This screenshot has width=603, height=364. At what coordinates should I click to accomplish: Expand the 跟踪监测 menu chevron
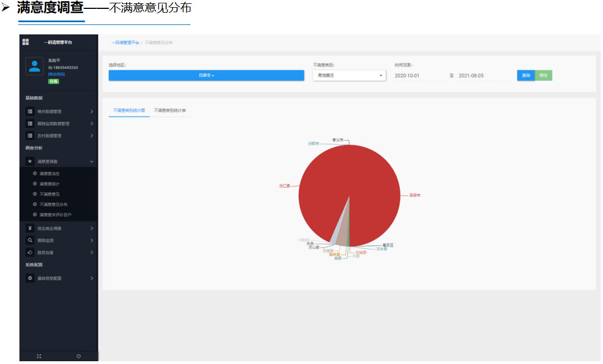point(92,240)
